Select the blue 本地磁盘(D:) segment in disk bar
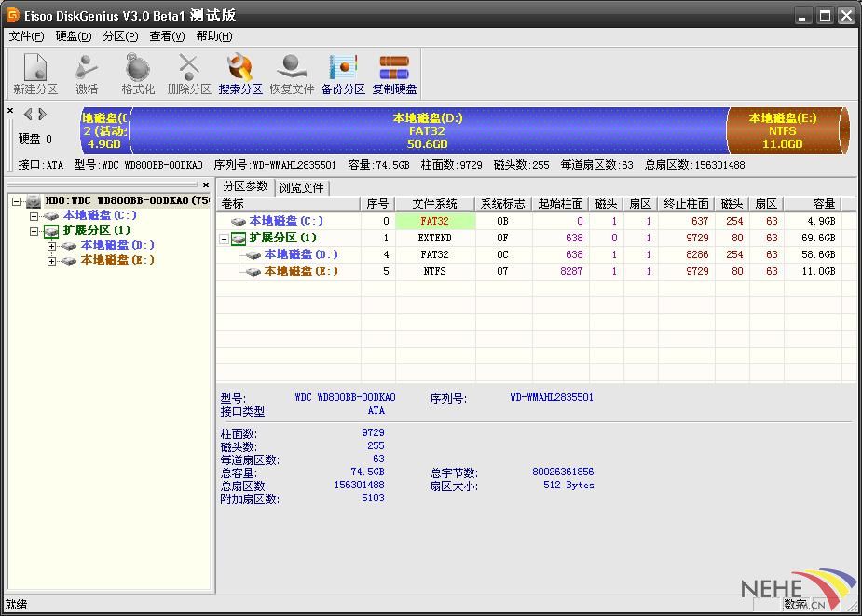The width and height of the screenshot is (862, 616). (428, 130)
